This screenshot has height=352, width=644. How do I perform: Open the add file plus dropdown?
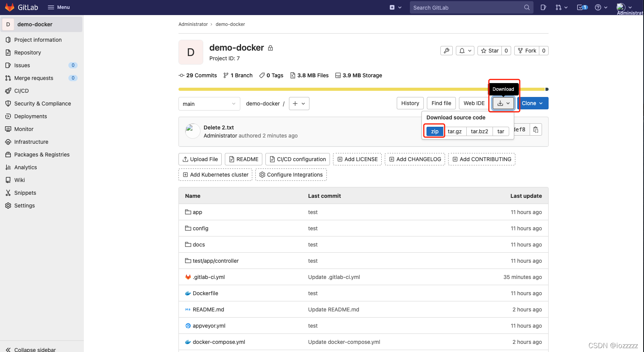(299, 104)
